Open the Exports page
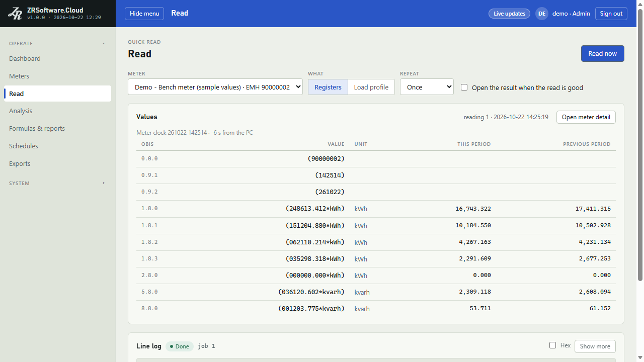 [x=57, y=163]
